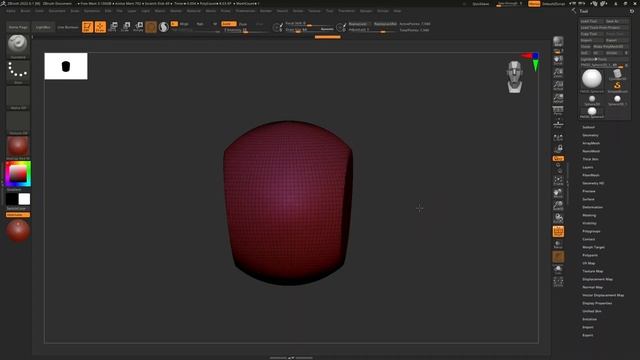Select the SimpleBrush tool icon

coord(617,87)
